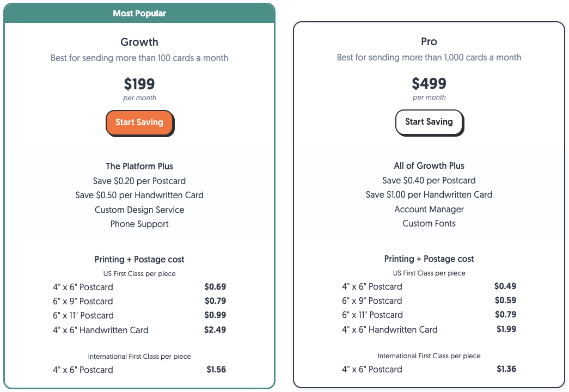
Task: Click Save $1.00 per Handwritten Card text
Action: pos(429,194)
